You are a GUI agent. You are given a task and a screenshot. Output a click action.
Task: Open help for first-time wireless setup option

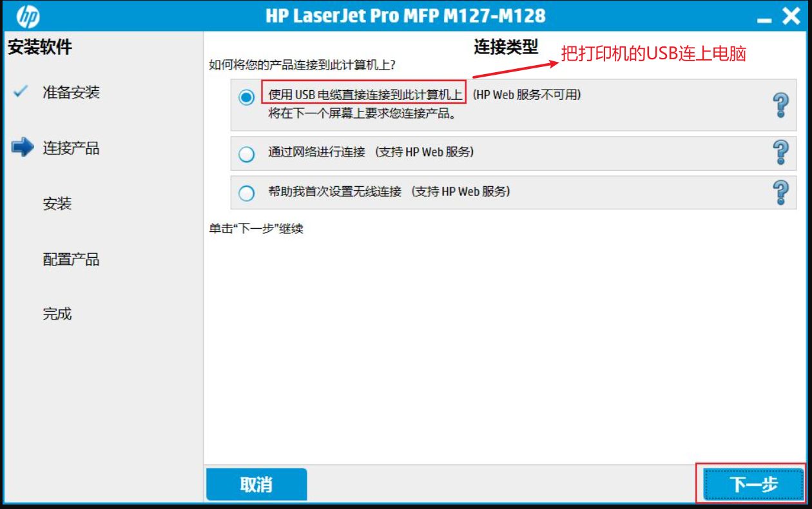point(780,192)
